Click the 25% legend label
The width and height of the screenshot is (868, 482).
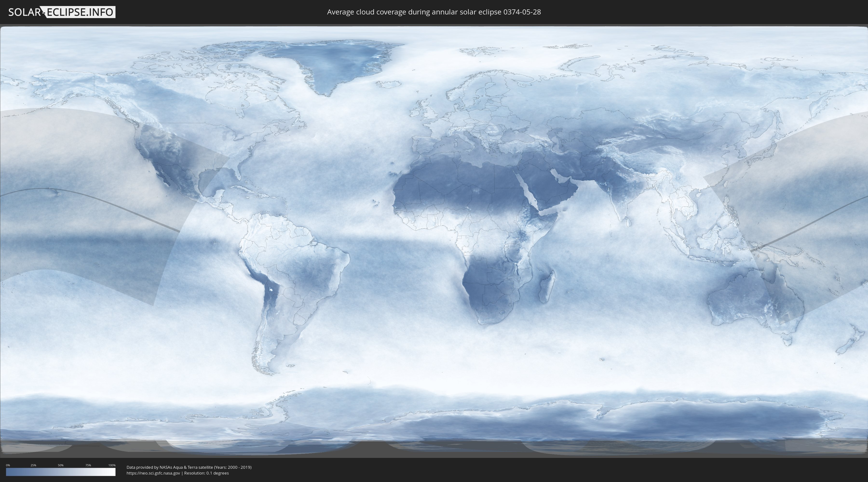(33, 465)
